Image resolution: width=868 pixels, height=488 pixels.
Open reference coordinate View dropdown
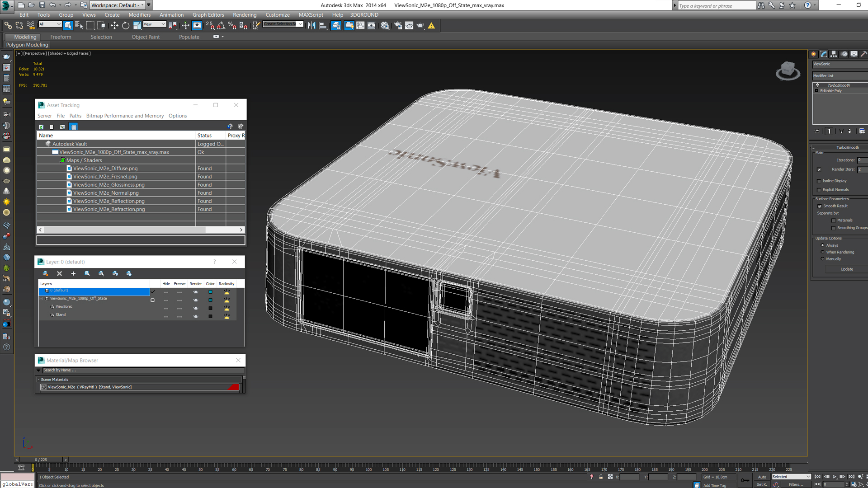(155, 24)
